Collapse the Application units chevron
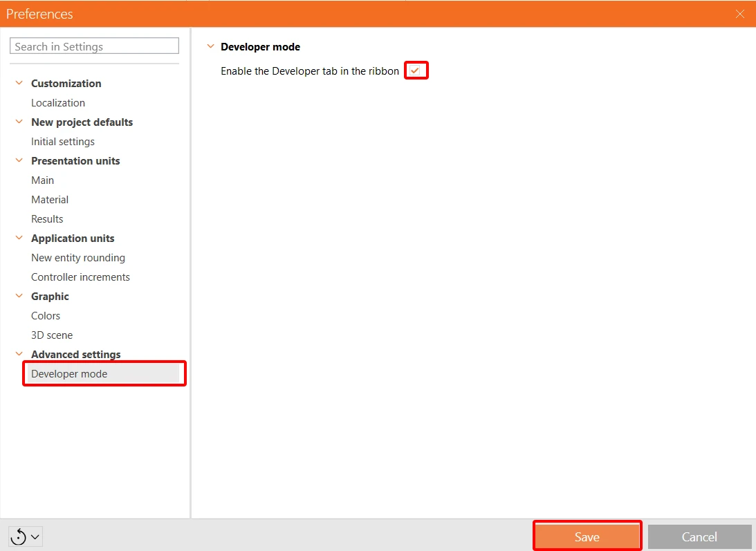Screen dimensions: 756x551 click(19, 238)
